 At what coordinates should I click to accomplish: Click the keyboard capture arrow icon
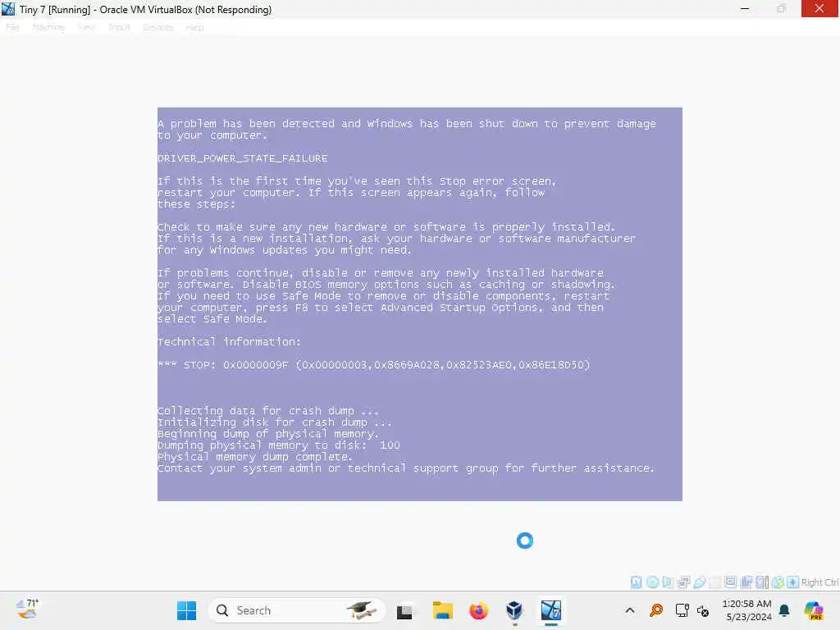[793, 582]
